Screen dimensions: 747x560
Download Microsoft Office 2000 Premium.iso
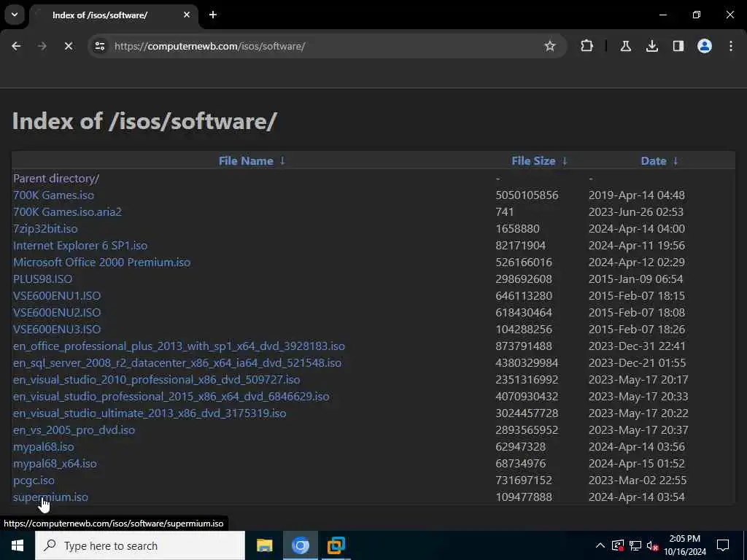101,262
